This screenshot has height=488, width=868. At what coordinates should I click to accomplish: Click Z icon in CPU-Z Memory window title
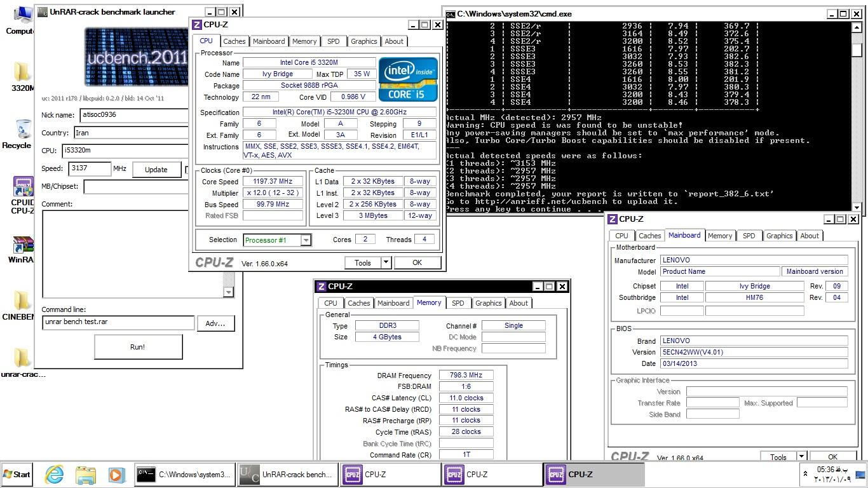coord(322,287)
